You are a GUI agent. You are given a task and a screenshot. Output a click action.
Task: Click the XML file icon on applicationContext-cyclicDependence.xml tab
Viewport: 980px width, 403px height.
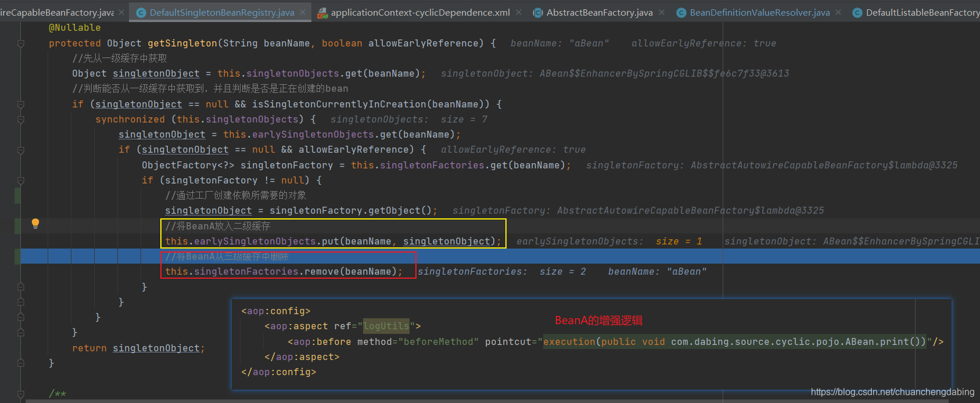click(x=322, y=13)
